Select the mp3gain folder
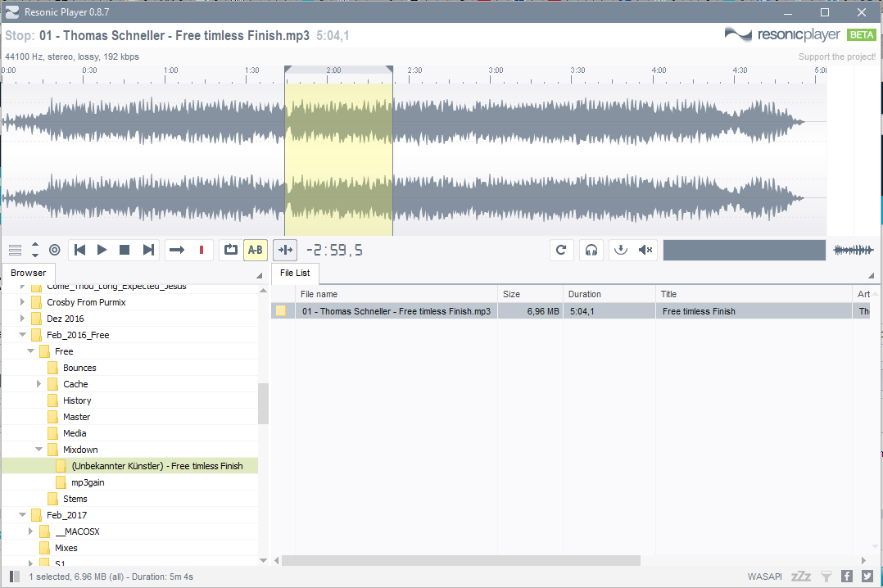The image size is (883, 588). (x=88, y=482)
